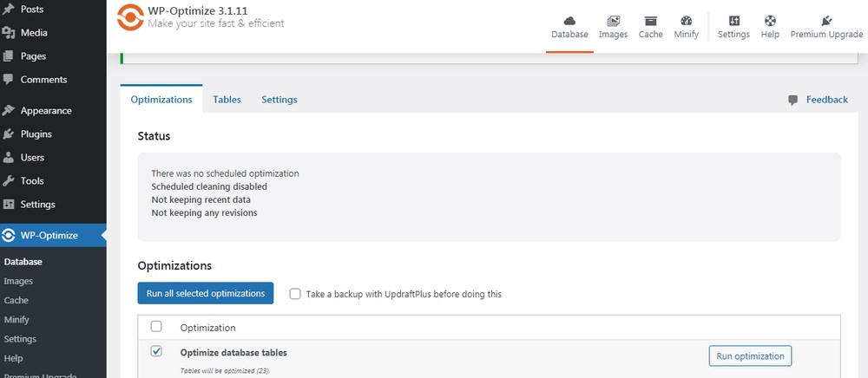
Task: Click Users person icon in sidebar
Action: [x=9, y=158]
